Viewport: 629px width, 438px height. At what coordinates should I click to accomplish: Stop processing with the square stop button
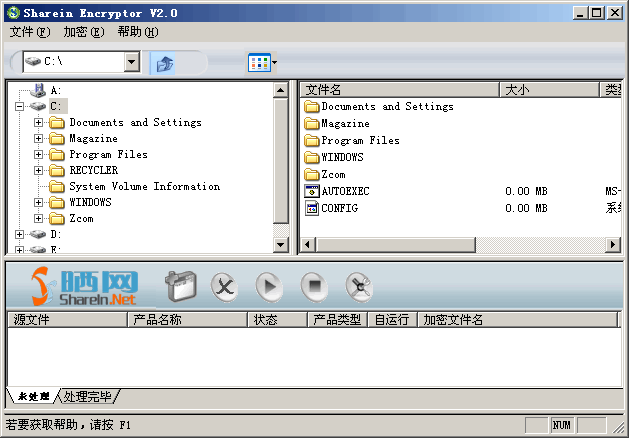click(314, 287)
